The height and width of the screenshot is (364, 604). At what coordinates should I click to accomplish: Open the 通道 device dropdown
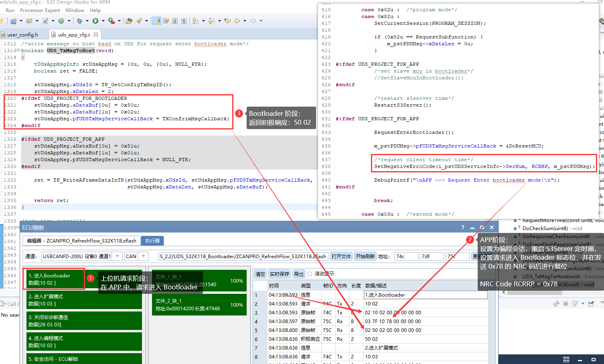coord(117,256)
